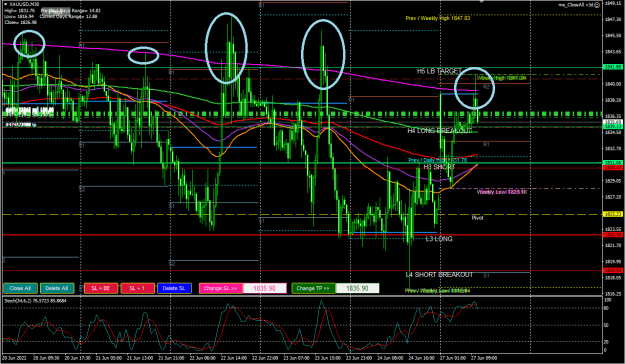Click the chart shift triangle marker at top
This screenshot has height=364, width=625.
tap(482, 2)
